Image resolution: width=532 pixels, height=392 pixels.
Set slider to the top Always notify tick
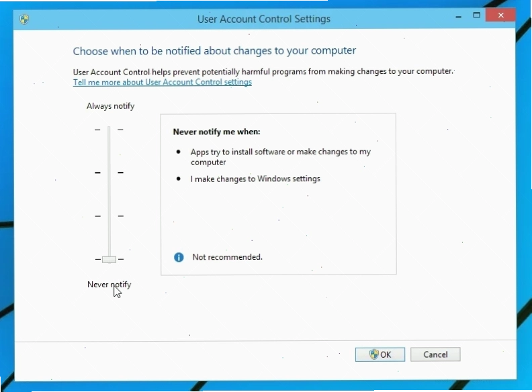pyautogui.click(x=109, y=130)
